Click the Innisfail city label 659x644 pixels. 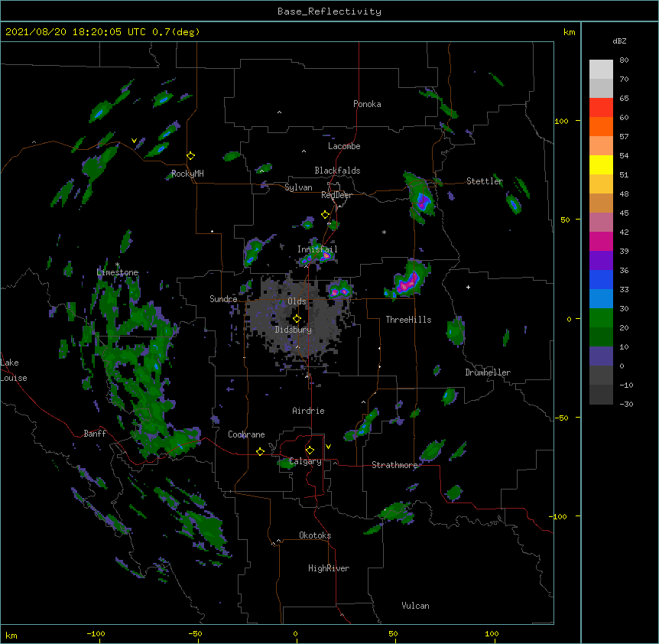click(x=317, y=249)
